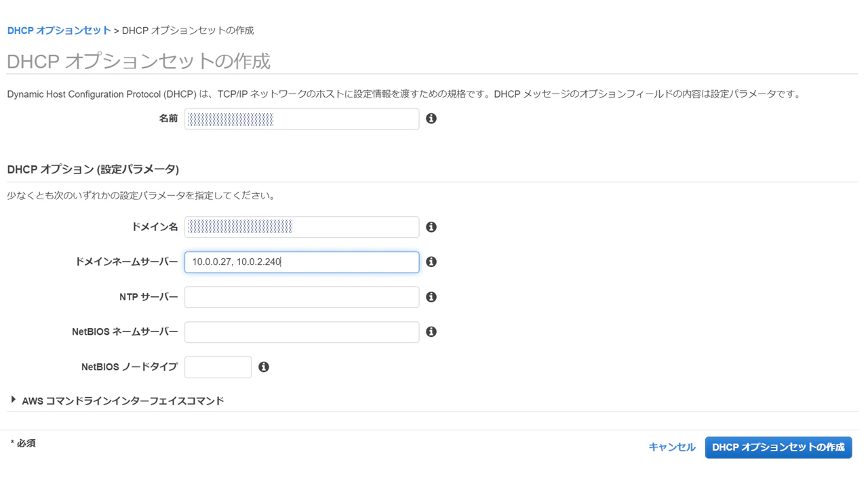The height and width of the screenshot is (488, 868).
Task: Click the NTP サーバー label text
Action: (149, 297)
